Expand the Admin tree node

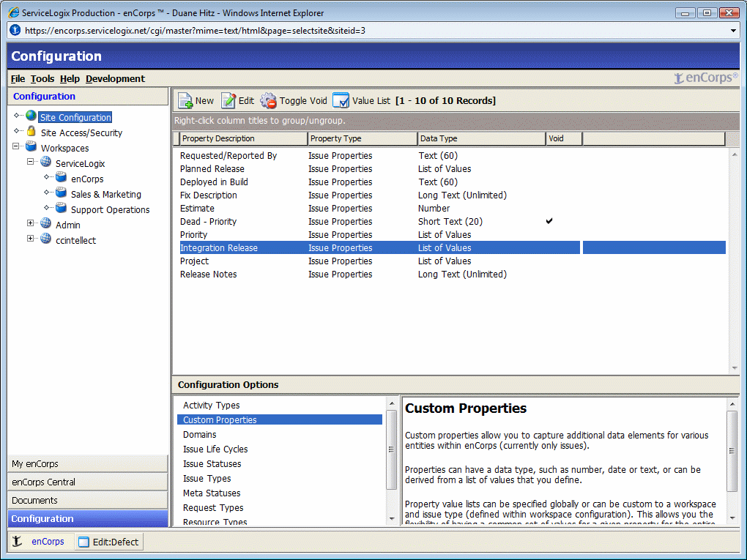click(x=31, y=223)
